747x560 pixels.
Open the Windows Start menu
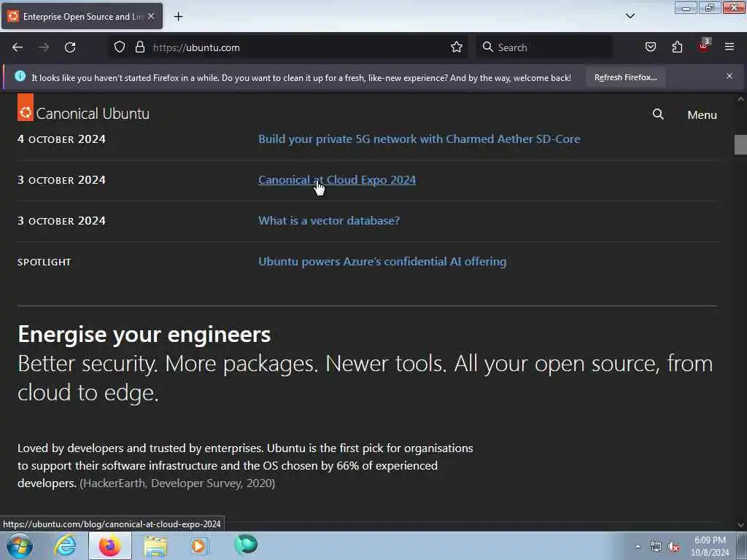pos(20,545)
